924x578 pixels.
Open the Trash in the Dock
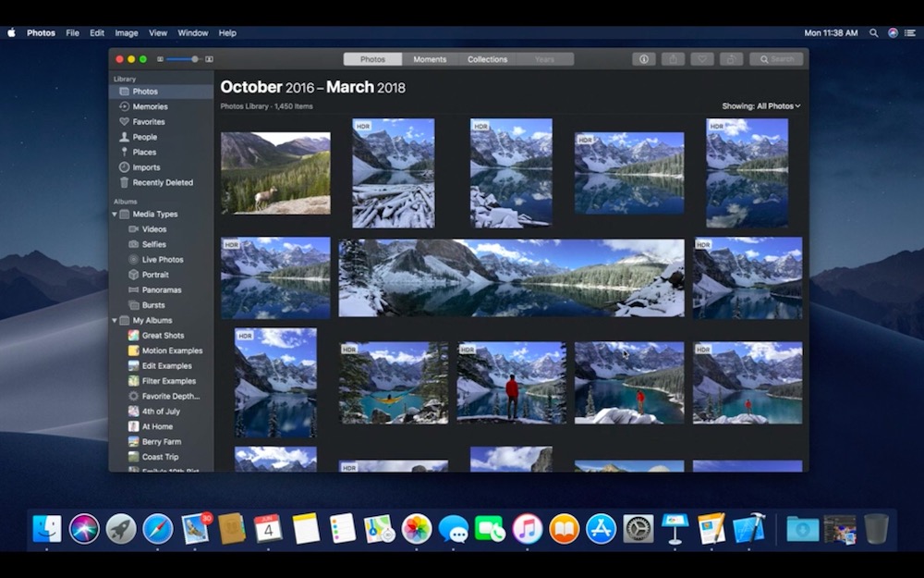pos(876,528)
